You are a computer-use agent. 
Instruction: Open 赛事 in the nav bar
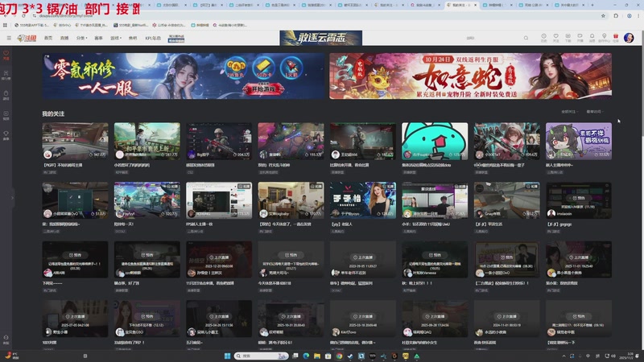coord(98,38)
